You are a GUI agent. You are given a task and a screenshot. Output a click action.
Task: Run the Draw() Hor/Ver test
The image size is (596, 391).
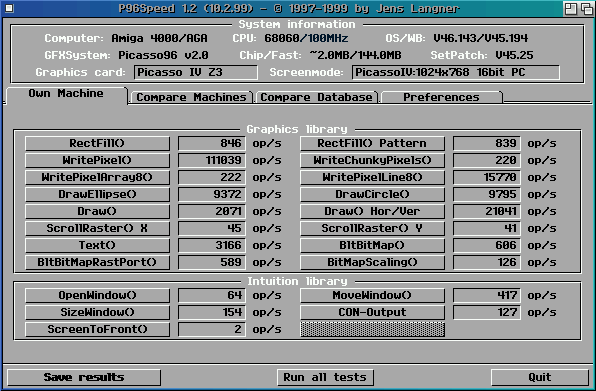tap(372, 211)
